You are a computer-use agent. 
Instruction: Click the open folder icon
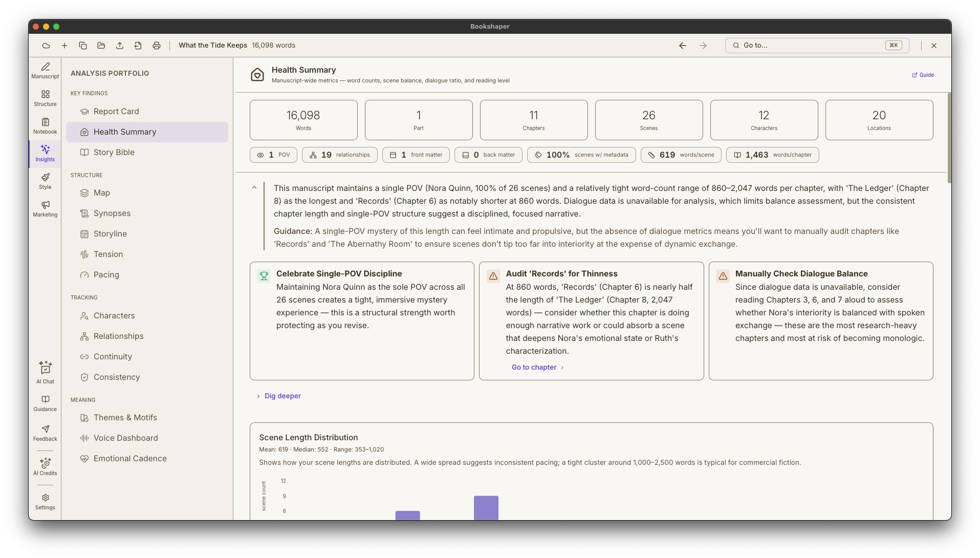coord(101,46)
